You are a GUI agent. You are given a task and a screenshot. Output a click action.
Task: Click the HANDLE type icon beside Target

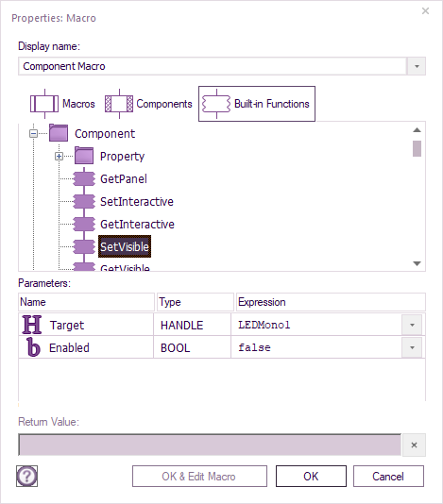point(32,325)
